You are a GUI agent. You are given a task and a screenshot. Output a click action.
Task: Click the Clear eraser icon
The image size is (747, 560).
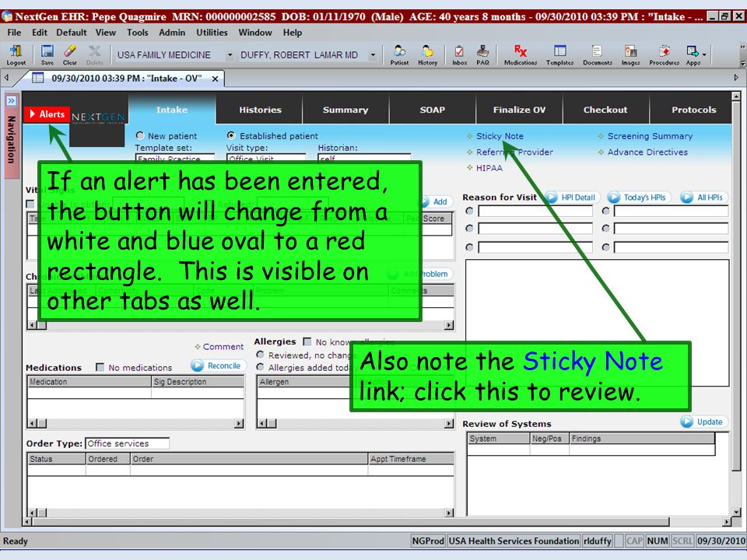tap(69, 54)
